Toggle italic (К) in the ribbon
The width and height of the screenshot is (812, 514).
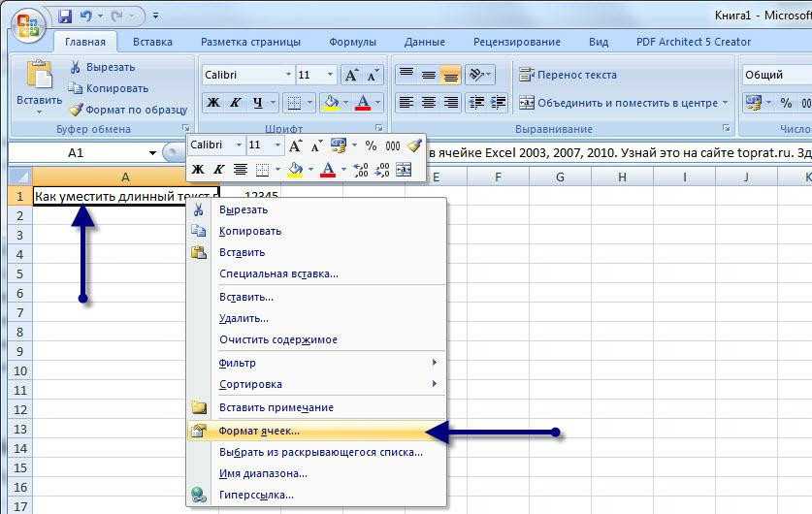[235, 103]
